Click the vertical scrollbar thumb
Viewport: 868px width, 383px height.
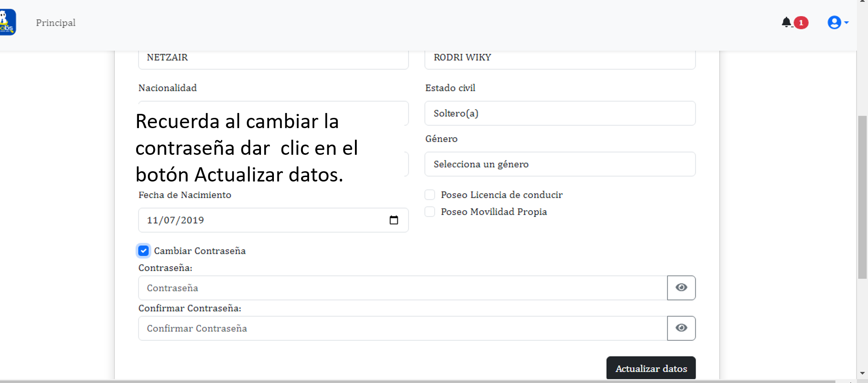(863, 197)
